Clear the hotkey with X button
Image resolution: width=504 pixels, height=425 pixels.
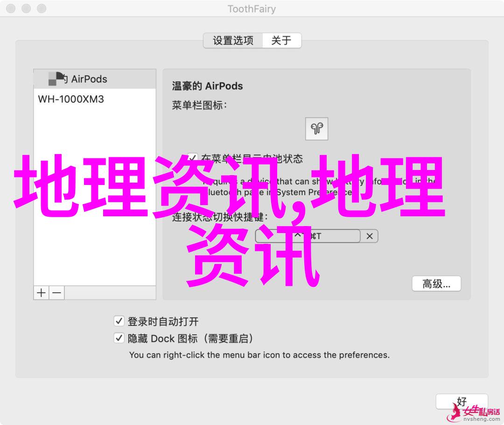point(369,236)
